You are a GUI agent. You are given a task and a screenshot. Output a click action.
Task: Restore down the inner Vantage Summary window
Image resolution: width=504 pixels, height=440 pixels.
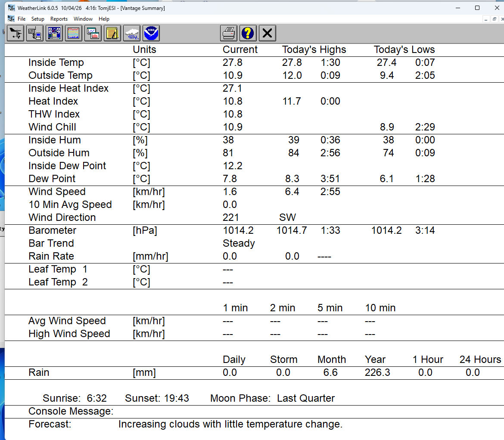tap(495, 19)
